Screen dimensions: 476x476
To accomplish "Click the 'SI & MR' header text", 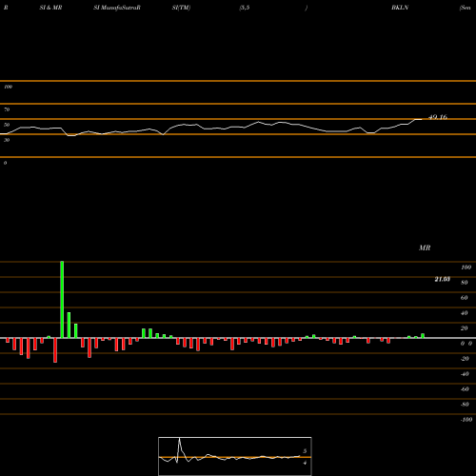I will (50, 8).
